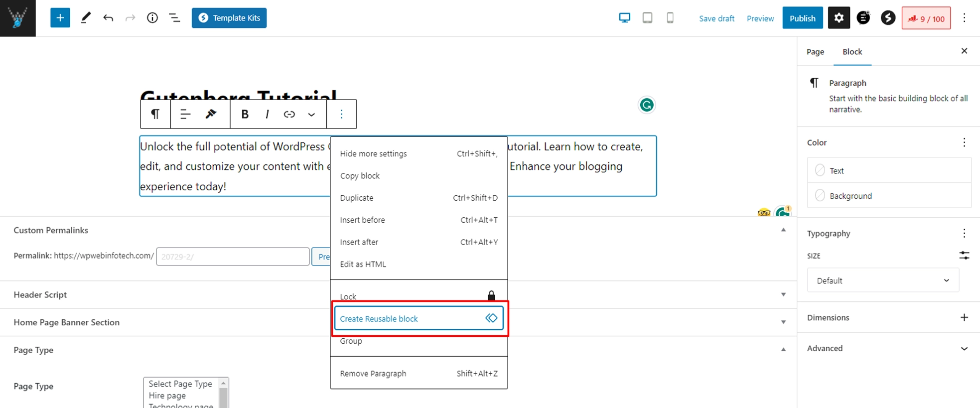Select Insert before menu item
Screen dimensions: 980x408
pos(419,220)
